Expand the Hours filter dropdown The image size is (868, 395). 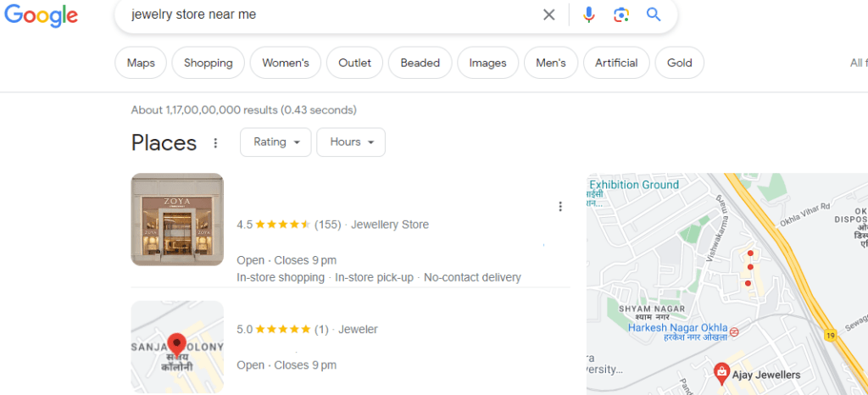[x=351, y=142]
